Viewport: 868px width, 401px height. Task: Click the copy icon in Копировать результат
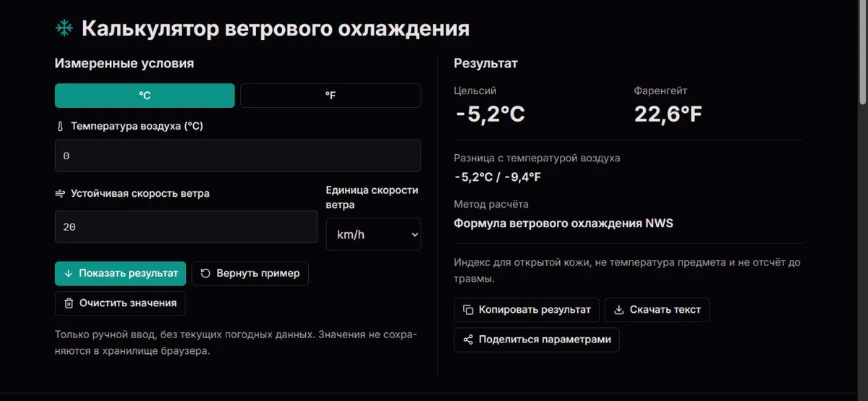(468, 310)
